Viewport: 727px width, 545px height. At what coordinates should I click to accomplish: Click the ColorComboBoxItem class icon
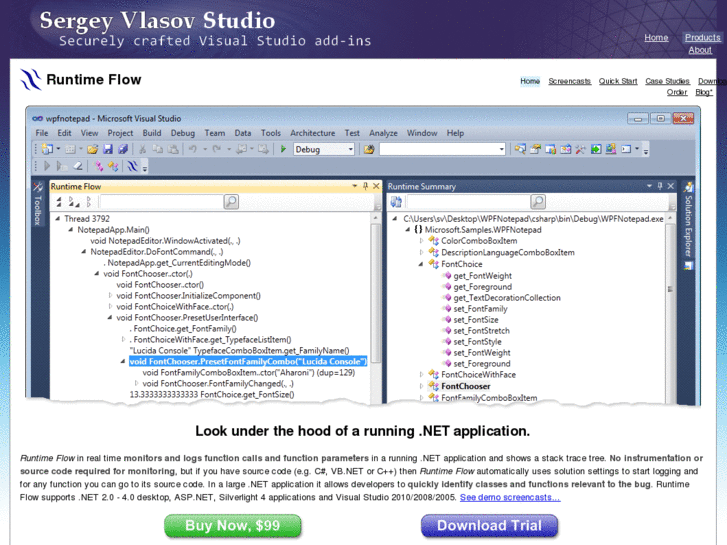pos(433,241)
